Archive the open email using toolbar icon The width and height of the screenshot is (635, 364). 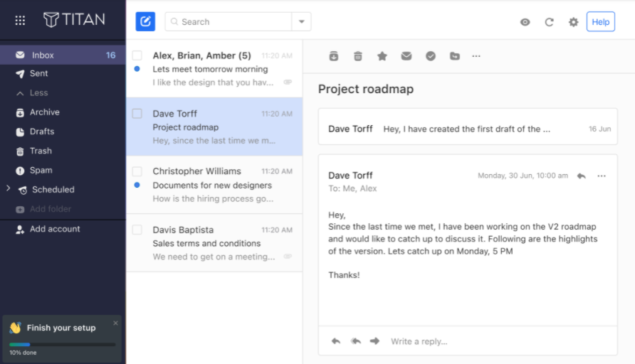(334, 56)
